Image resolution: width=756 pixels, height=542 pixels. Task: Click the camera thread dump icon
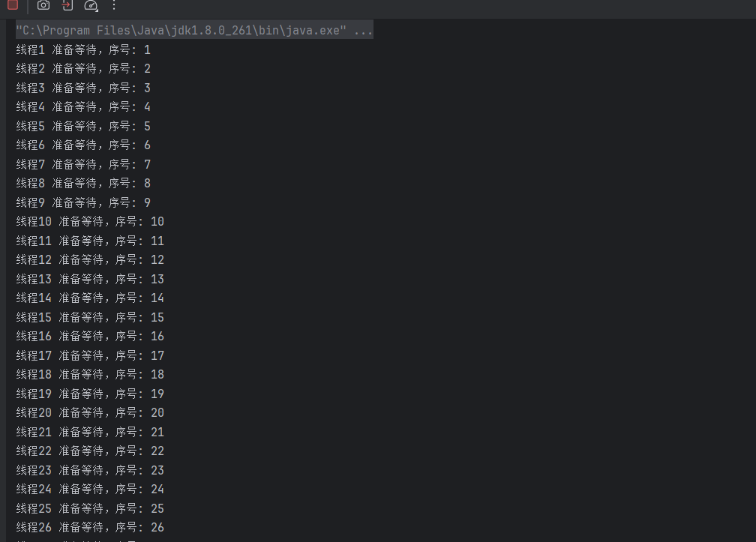point(43,5)
